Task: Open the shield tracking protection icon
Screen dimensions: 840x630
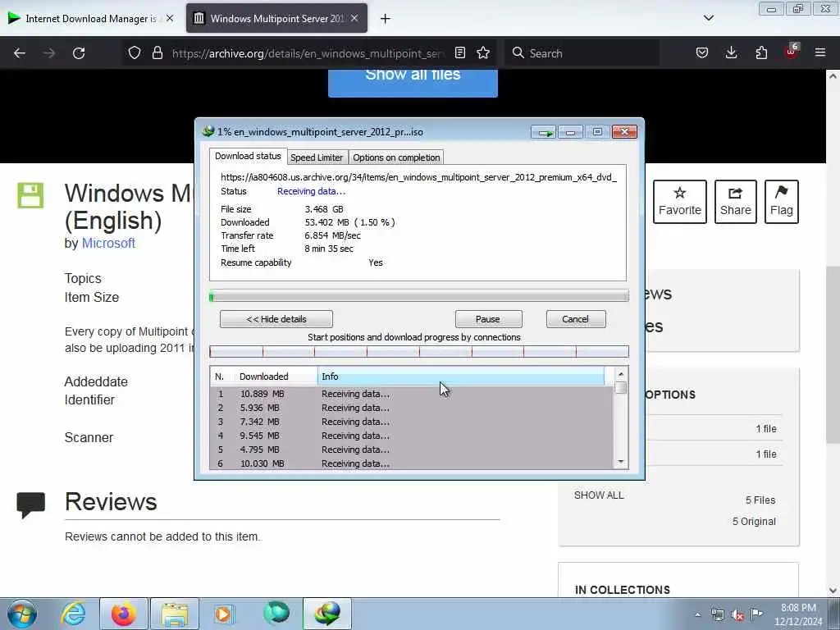Action: click(x=135, y=53)
